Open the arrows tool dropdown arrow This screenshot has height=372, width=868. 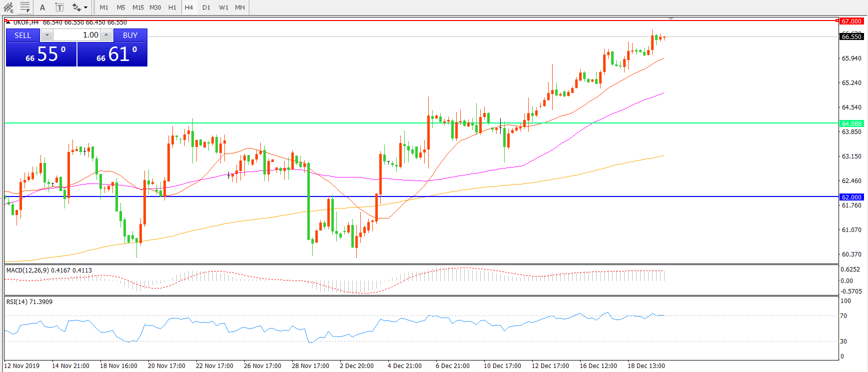point(86,7)
